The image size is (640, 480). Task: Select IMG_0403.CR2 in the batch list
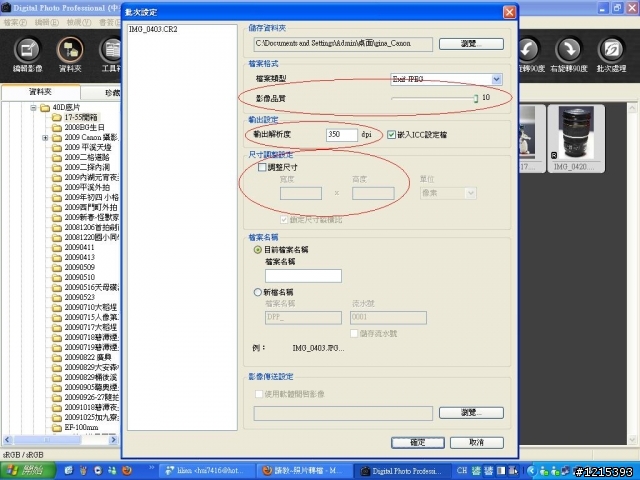click(153, 29)
